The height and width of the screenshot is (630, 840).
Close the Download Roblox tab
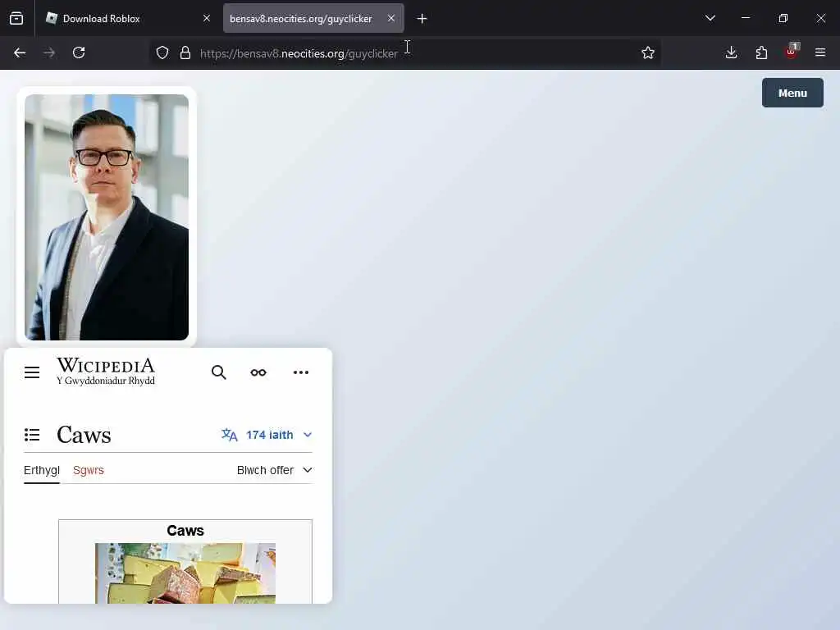[x=207, y=18]
